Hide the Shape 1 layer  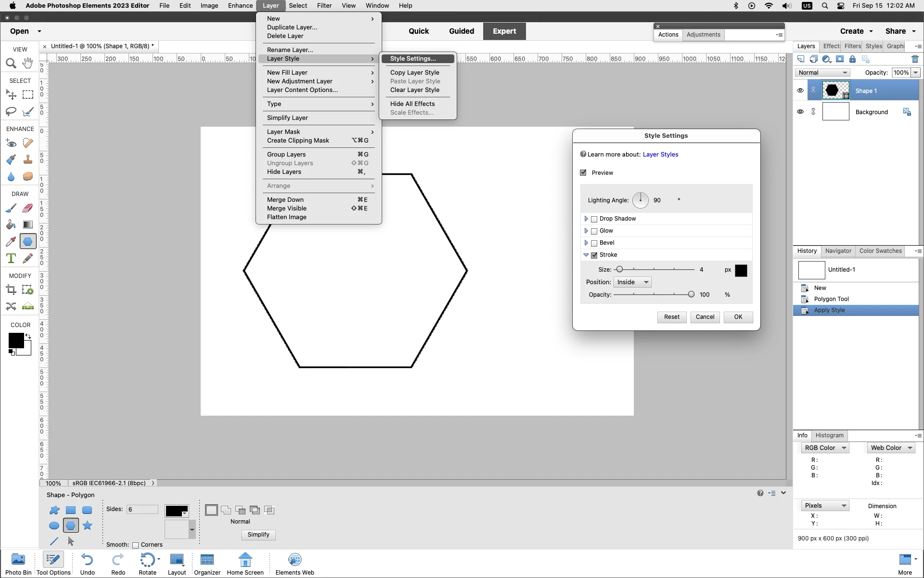click(800, 91)
